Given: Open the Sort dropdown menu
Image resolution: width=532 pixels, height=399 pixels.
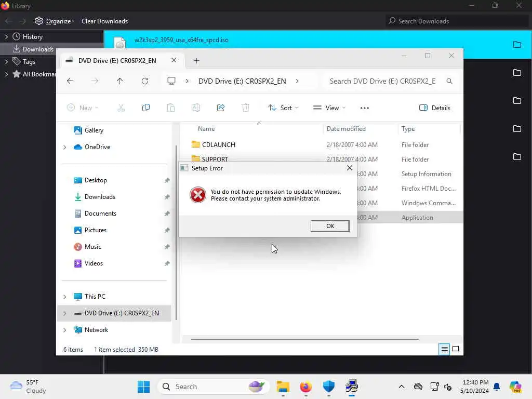Looking at the screenshot, I should pos(283,108).
